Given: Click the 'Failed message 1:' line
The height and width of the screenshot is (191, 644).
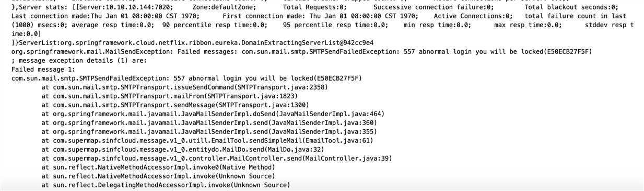Looking at the screenshot, I should (43, 70).
